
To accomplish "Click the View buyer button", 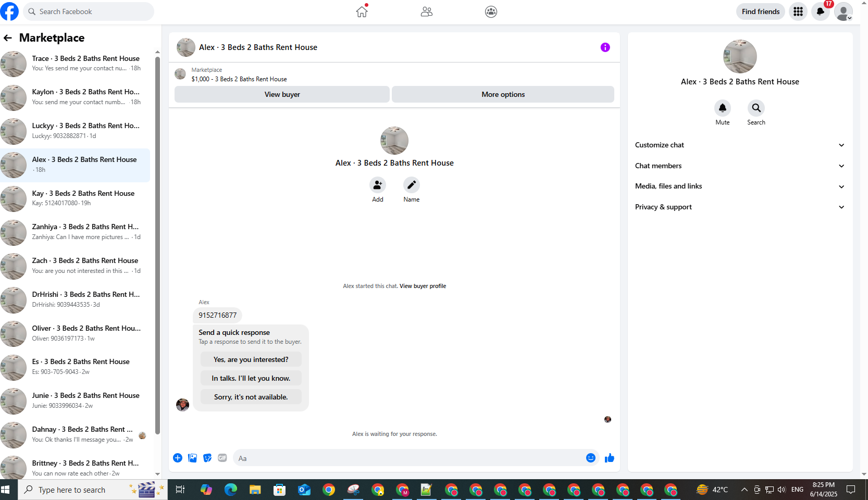I will tap(282, 94).
